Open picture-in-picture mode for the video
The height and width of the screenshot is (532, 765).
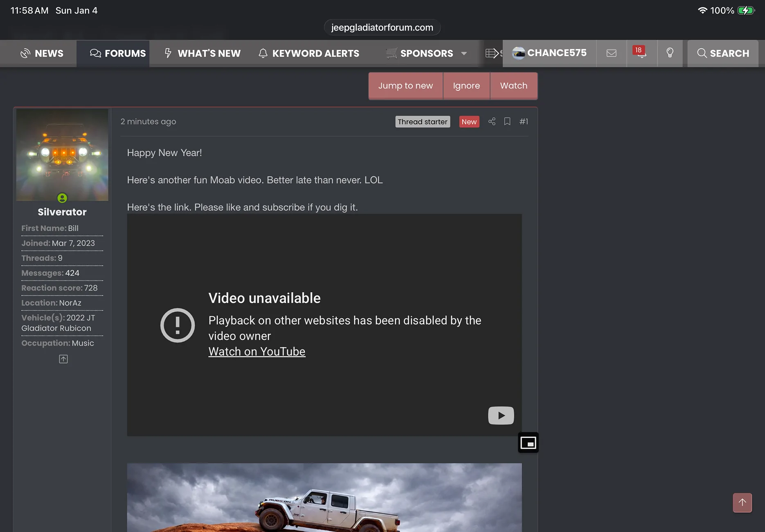(528, 442)
